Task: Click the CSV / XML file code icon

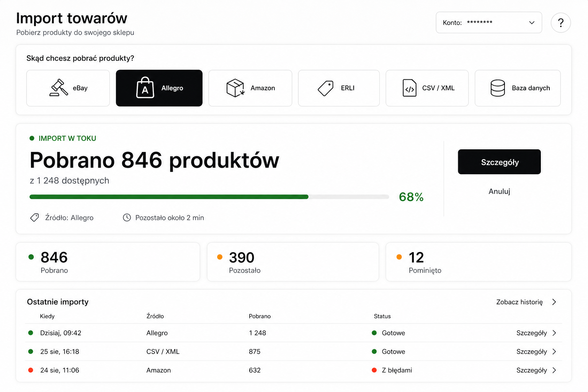Action: [410, 88]
